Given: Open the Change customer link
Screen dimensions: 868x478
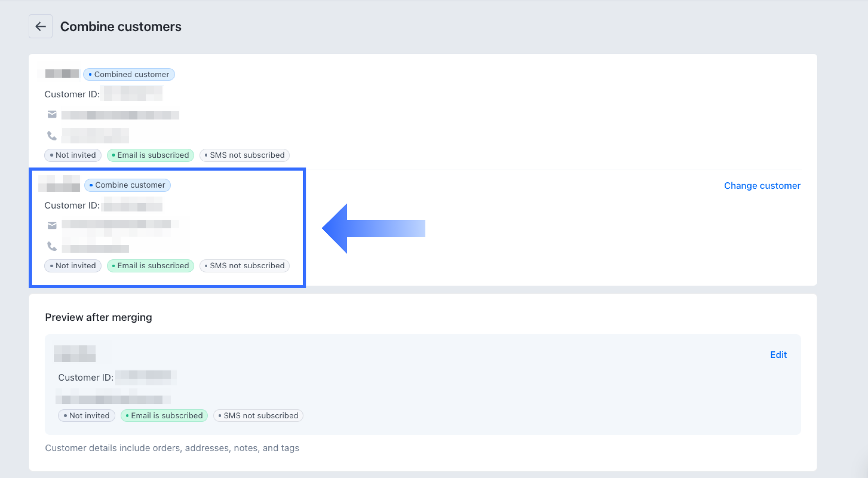Looking at the screenshot, I should click(762, 186).
